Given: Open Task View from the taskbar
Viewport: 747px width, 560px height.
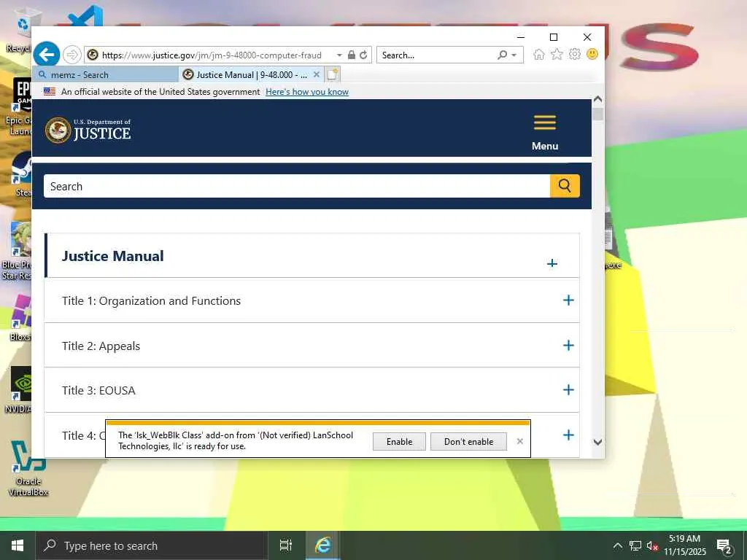Looking at the screenshot, I should tap(286, 545).
